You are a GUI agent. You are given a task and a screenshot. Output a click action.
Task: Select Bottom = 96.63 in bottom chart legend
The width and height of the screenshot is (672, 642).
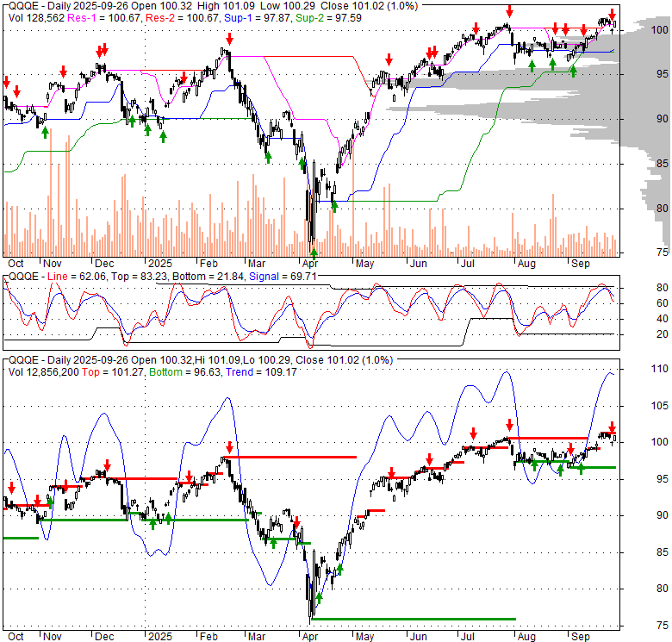185,372
